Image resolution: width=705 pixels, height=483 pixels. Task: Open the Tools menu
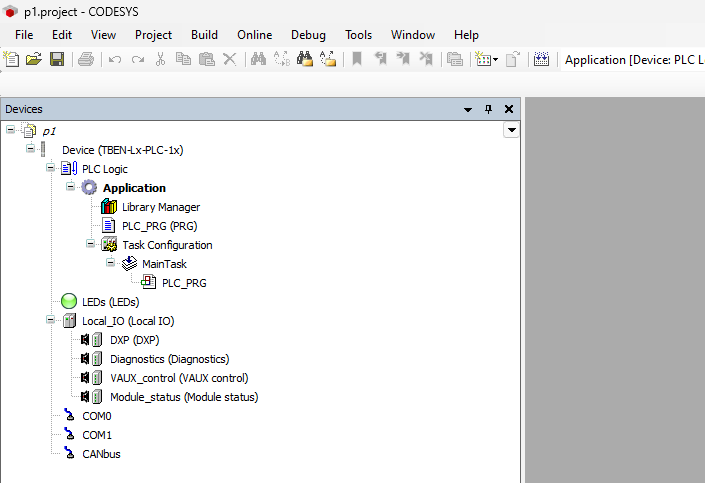click(358, 35)
